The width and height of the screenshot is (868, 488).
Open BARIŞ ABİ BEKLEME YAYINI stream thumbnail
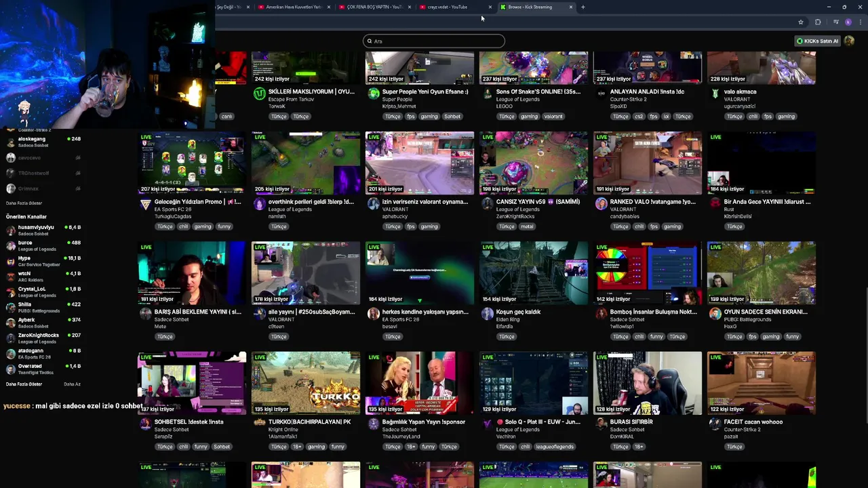pyautogui.click(x=192, y=272)
